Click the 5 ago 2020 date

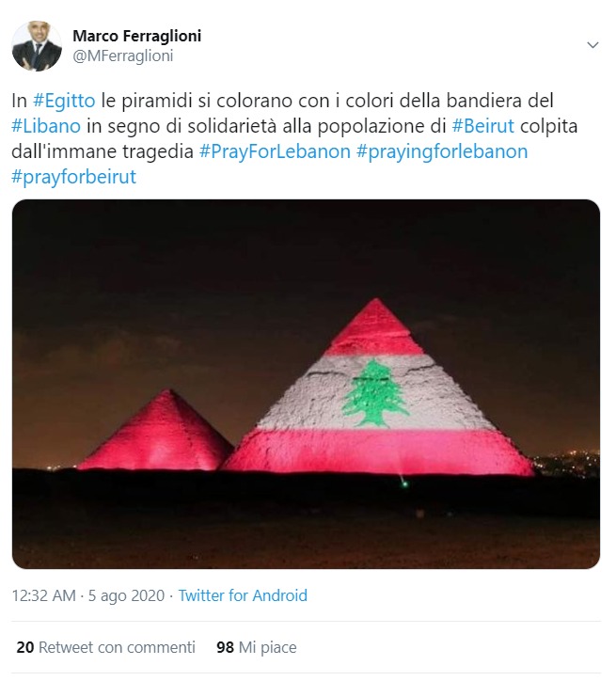point(126,595)
